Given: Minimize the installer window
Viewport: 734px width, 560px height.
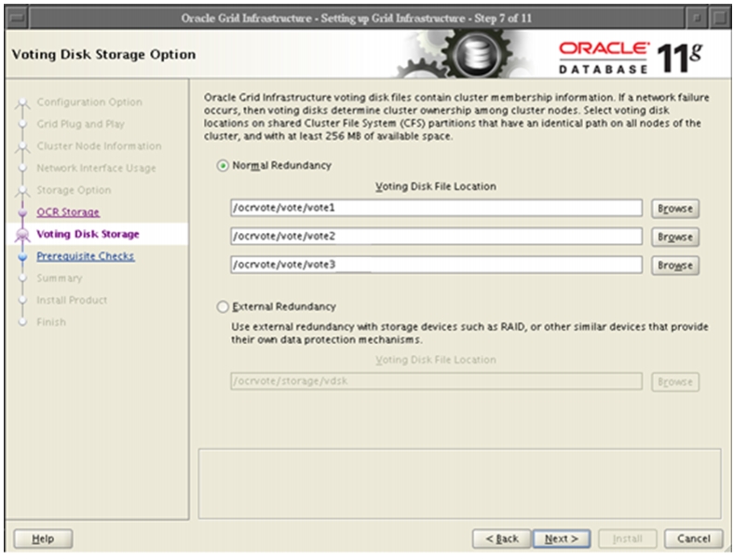Looking at the screenshot, I should 697,19.
